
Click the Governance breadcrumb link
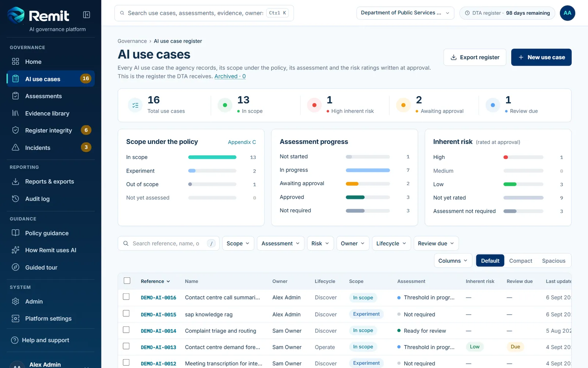(x=132, y=41)
